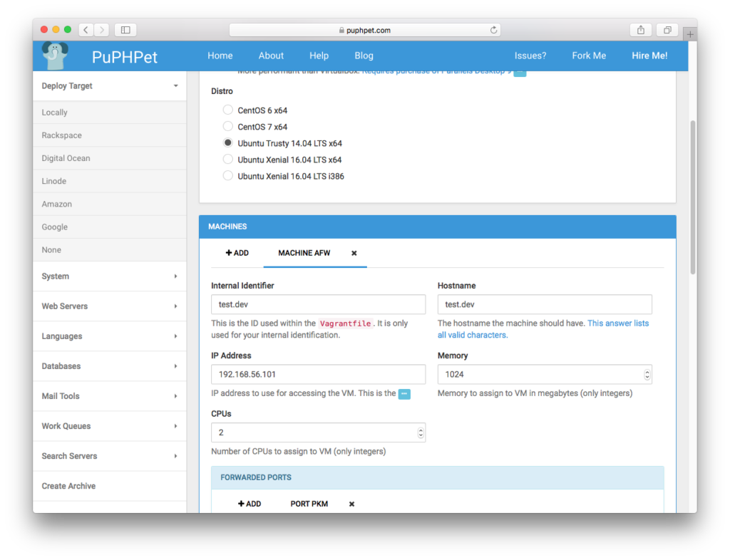
Task: Select Rackspace deploy target
Action: point(110,135)
